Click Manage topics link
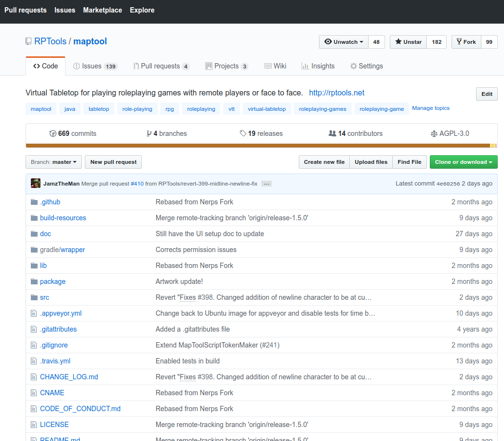This screenshot has width=504, height=441. 431,108
